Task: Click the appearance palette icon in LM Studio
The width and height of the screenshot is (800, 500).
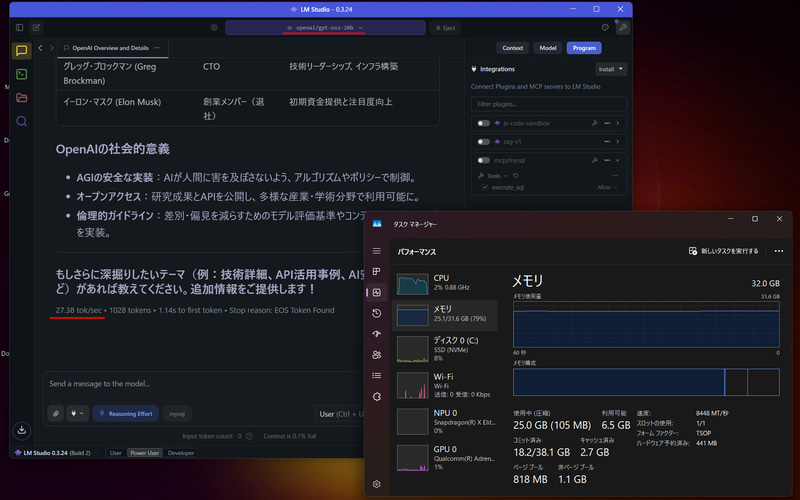Action: [605, 28]
